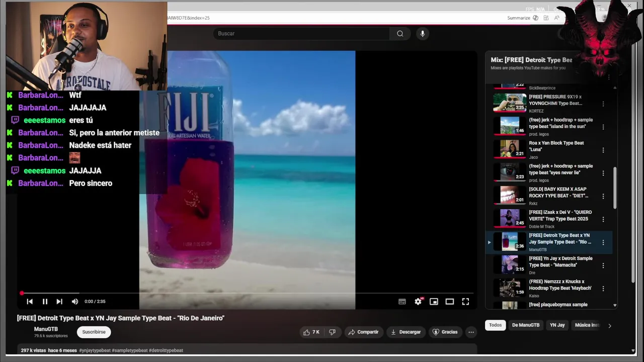This screenshot has width=644, height=362.
Task: Click the page vertical scrollbar down arrow
Action: click(633, 350)
